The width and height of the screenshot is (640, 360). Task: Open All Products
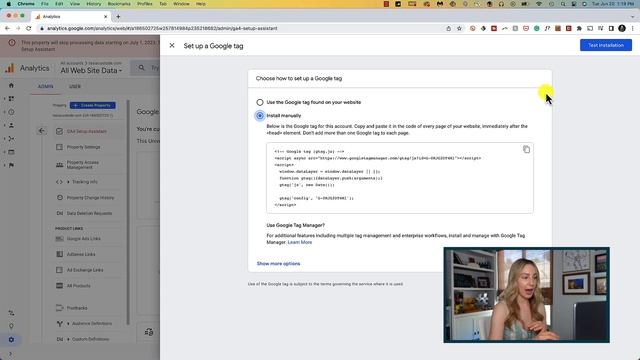78,286
